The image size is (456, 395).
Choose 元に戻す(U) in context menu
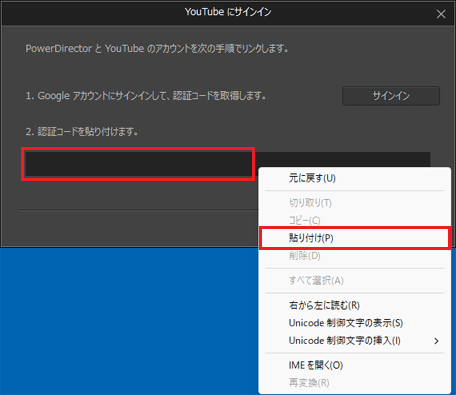(355, 178)
